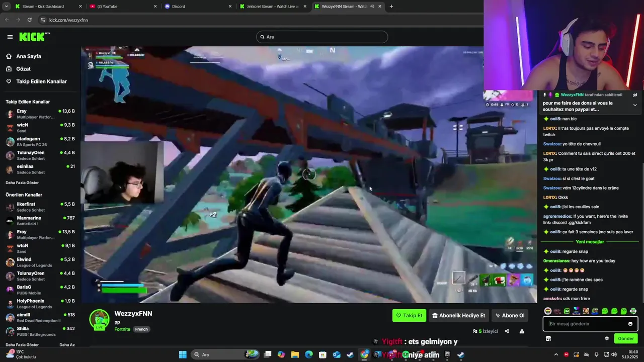Open the Kick shop icon below chat
The image size is (644, 362).
[548, 338]
